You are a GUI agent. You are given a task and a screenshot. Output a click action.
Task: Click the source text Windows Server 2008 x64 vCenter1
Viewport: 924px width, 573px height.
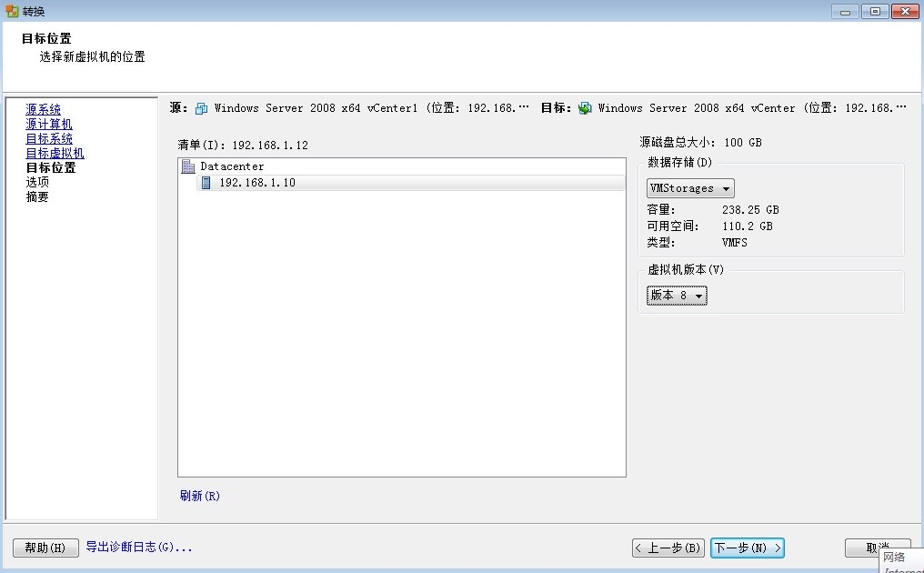[316, 108]
